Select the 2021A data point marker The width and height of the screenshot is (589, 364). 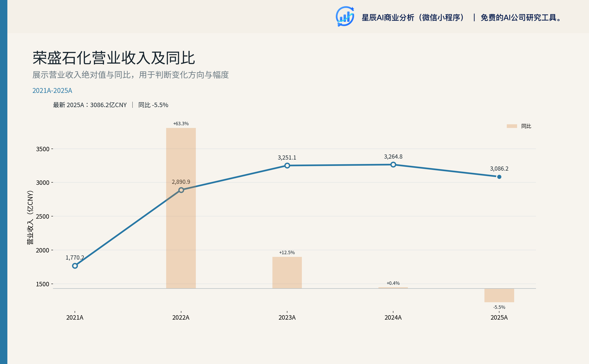(x=75, y=266)
